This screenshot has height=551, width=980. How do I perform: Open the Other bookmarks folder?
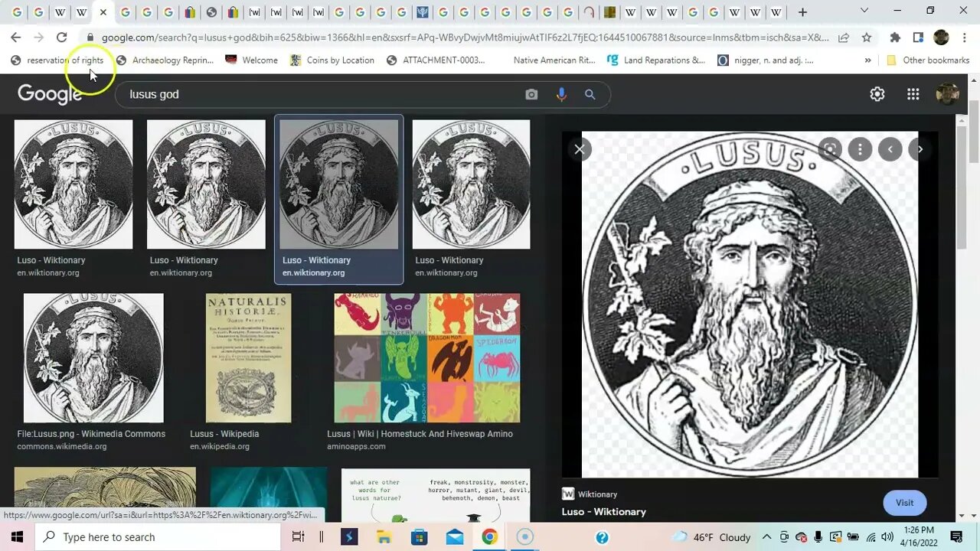click(x=928, y=60)
